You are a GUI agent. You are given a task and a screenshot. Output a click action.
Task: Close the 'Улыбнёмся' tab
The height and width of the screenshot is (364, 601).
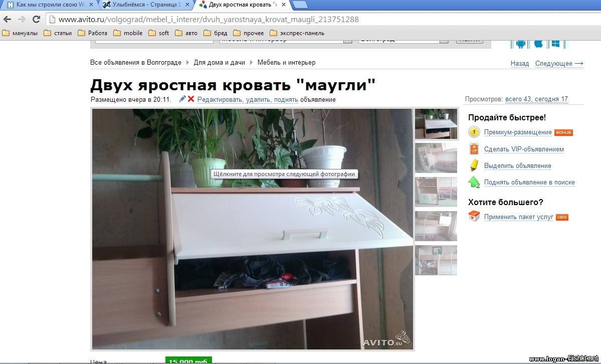[187, 5]
